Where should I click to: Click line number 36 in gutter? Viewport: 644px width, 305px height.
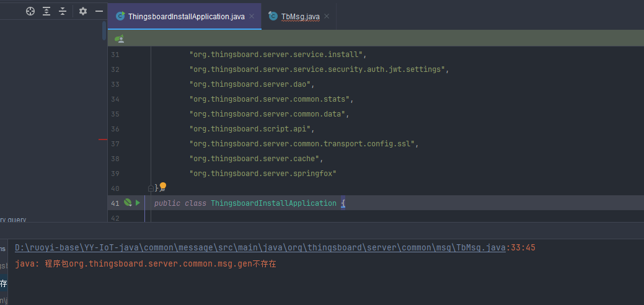pos(115,129)
